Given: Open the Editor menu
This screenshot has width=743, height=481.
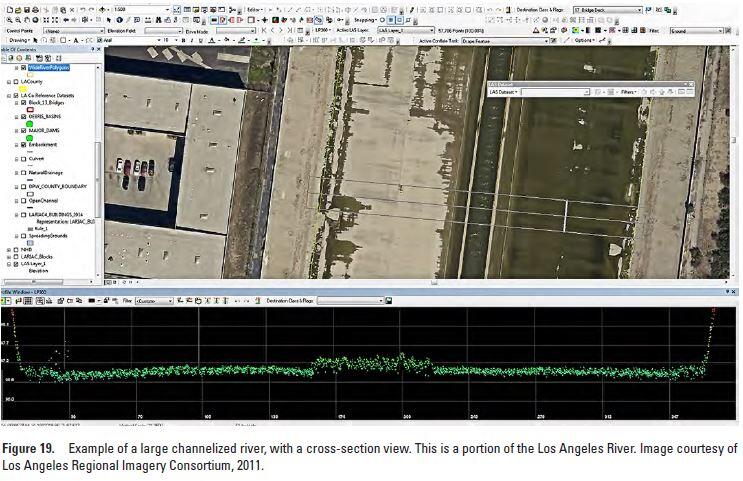Looking at the screenshot, I should [x=254, y=9].
